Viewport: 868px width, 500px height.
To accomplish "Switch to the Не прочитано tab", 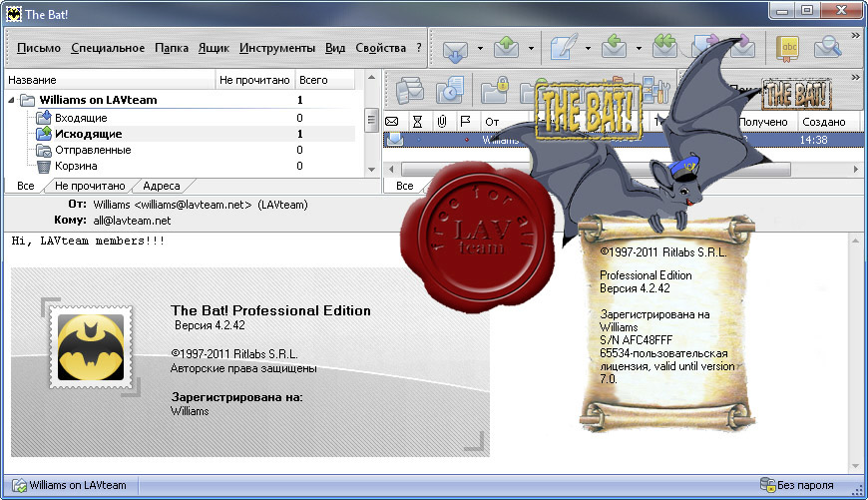I will click(x=90, y=186).
